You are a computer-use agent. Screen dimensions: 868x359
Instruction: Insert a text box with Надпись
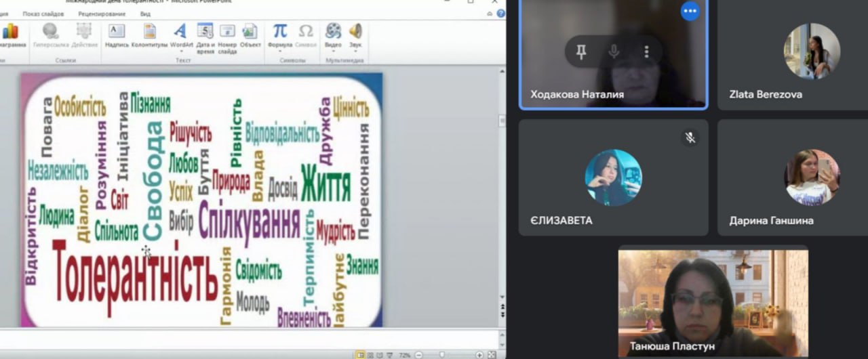pos(117,35)
